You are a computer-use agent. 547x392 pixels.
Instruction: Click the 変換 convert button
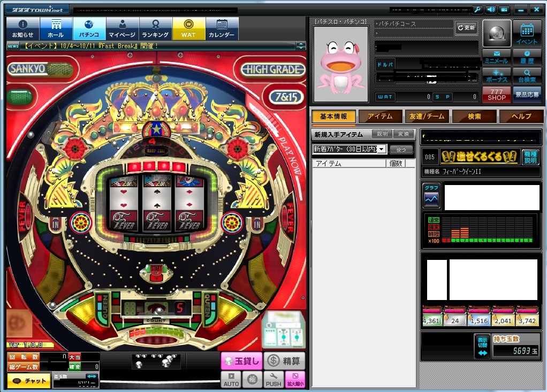pos(403,134)
